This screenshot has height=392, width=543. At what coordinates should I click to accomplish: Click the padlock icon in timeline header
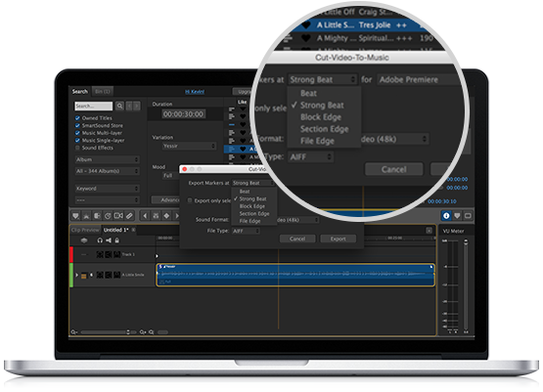click(116, 240)
